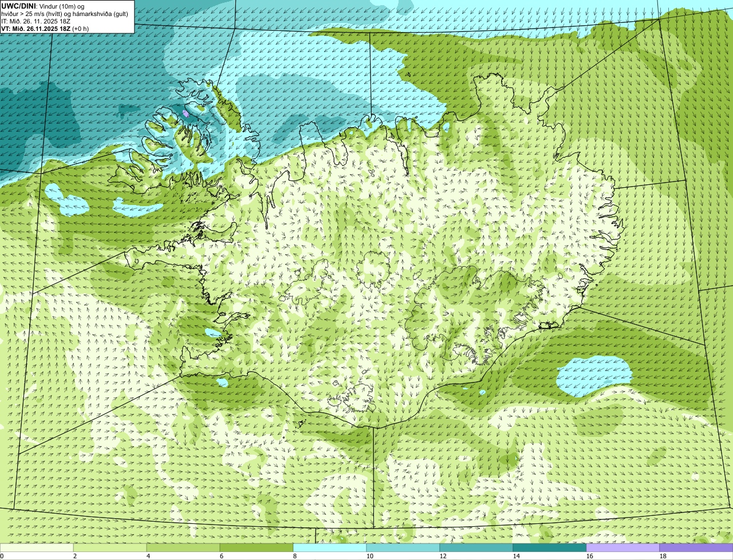Click the 'VT: Mið. 26.11.2025 18Z (+0 h)' line
733x560 pixels.
click(45, 29)
